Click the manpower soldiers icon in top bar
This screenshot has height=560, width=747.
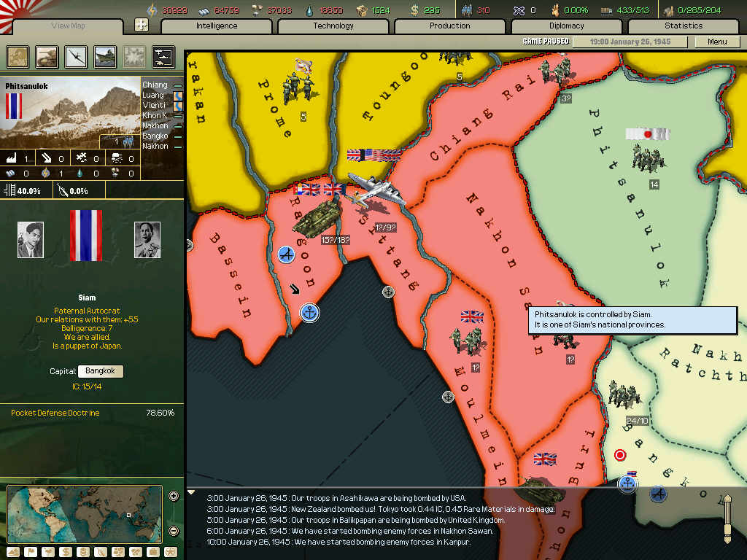tap(467, 10)
